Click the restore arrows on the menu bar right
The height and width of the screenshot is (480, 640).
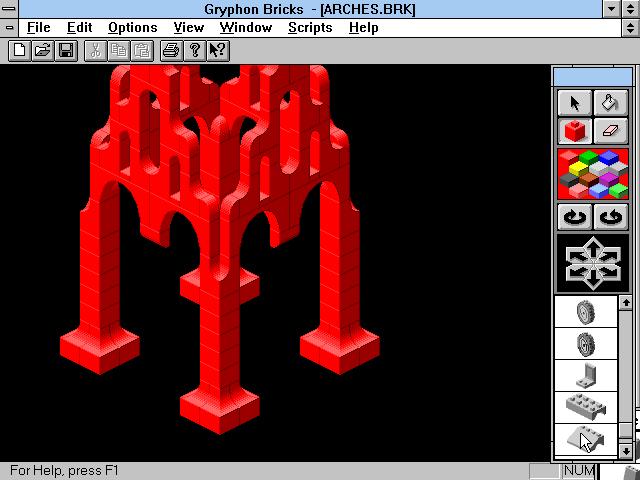[630, 28]
